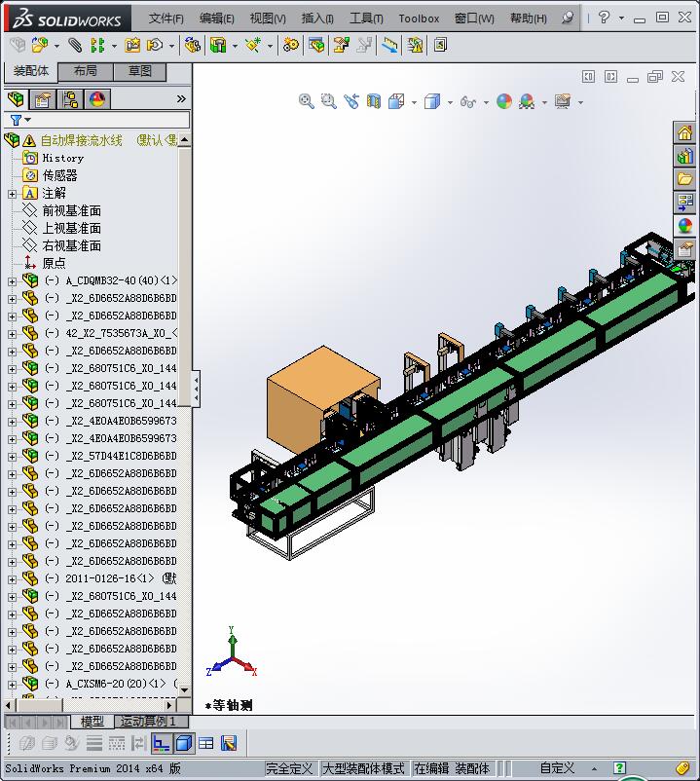Open the Apply Scene dropdown arrow
The height and width of the screenshot is (781, 700).
click(544, 102)
